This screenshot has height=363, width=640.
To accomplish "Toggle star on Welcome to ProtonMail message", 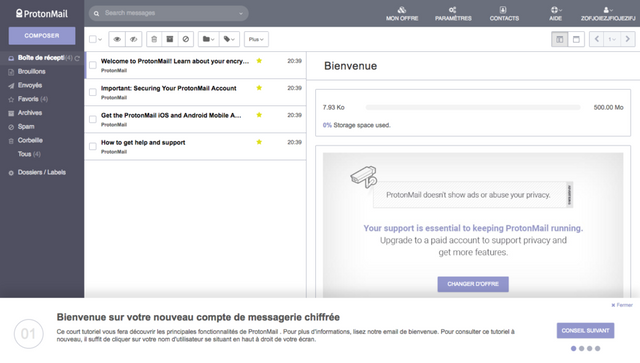I will click(259, 61).
